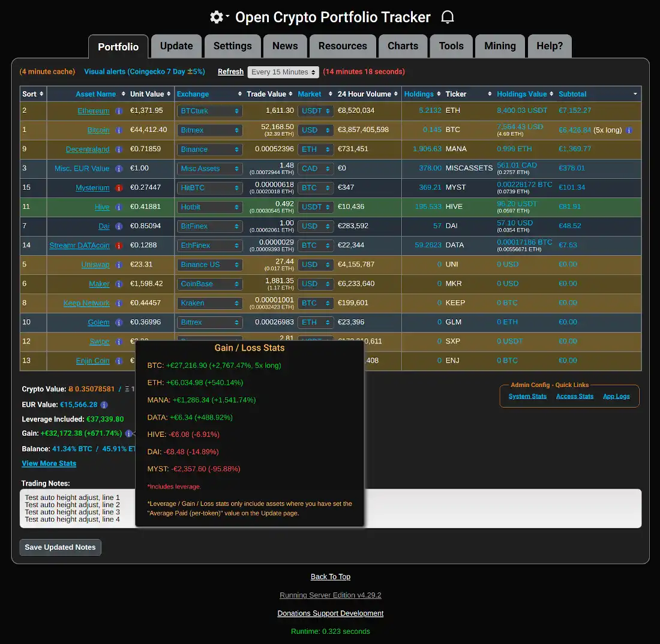Image resolution: width=660 pixels, height=644 pixels.
Task: Open the Golem row info icon
Action: [x=119, y=322]
